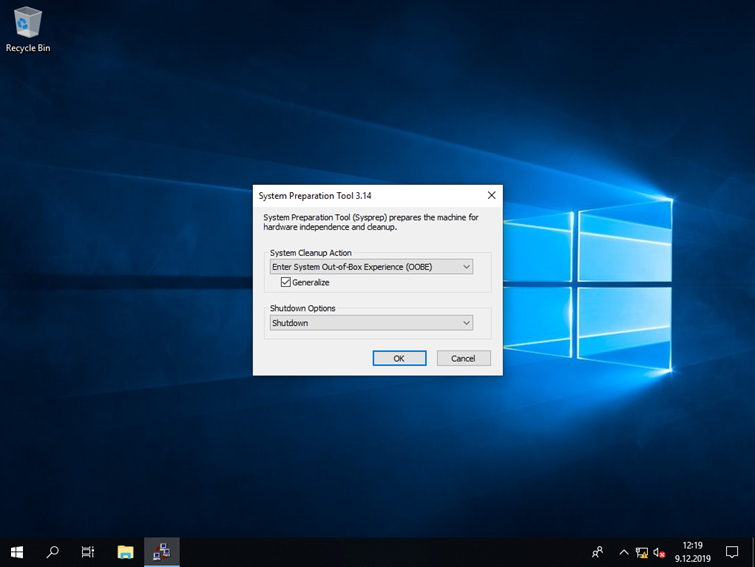Expand the System Cleanup Action dropdown
This screenshot has height=567, width=755.
click(371, 267)
